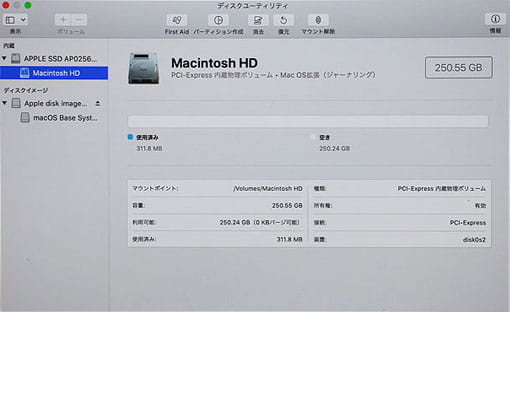The width and height of the screenshot is (510, 397).
Task: Click the disk usage bar
Action: coord(308,121)
